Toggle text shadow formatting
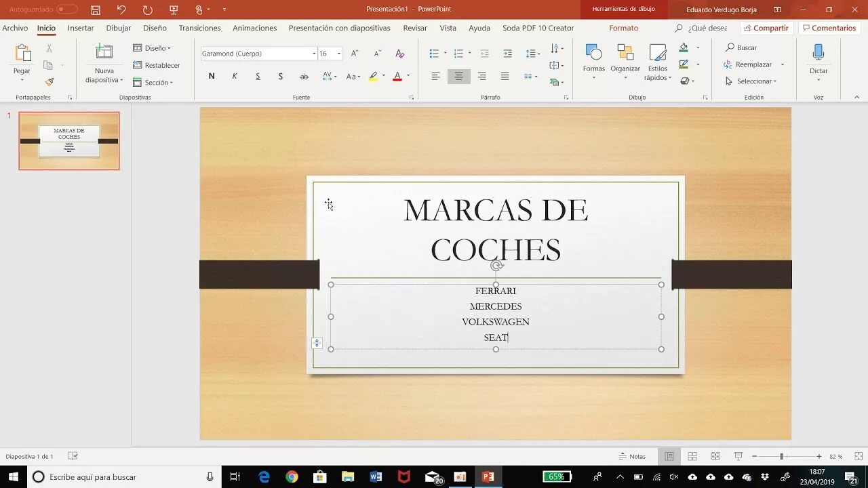Viewport: 868px width, 488px height. pyautogui.click(x=281, y=77)
